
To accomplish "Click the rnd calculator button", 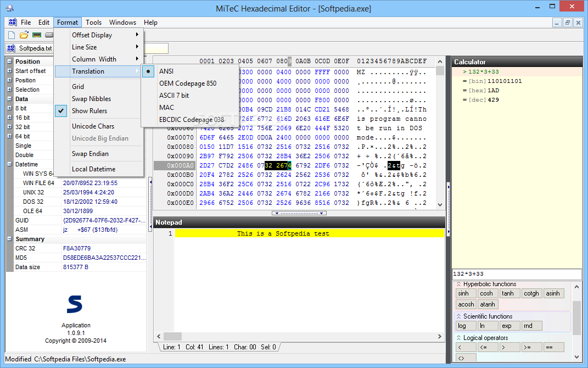I will tap(532, 326).
